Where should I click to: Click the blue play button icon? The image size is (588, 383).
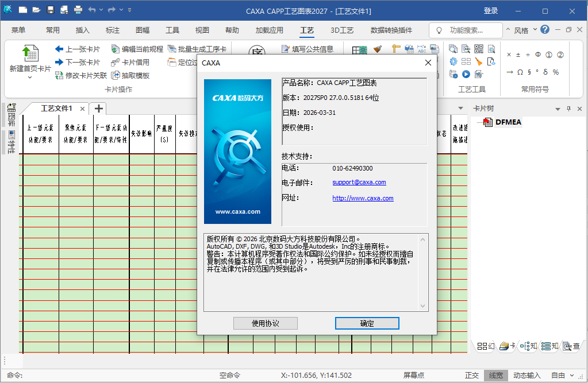[x=466, y=74]
